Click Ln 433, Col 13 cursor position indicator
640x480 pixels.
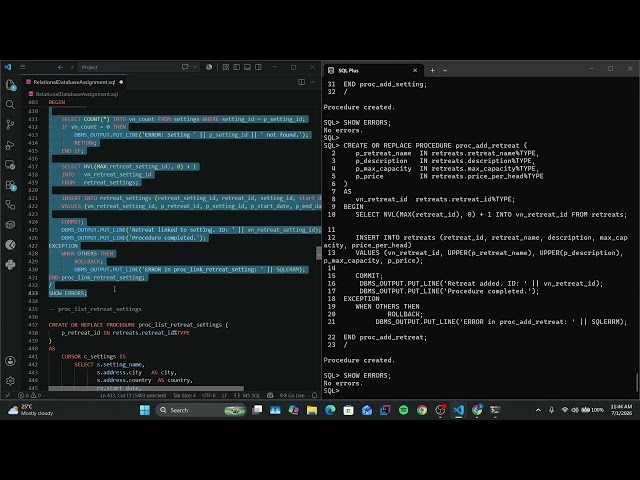[133, 395]
